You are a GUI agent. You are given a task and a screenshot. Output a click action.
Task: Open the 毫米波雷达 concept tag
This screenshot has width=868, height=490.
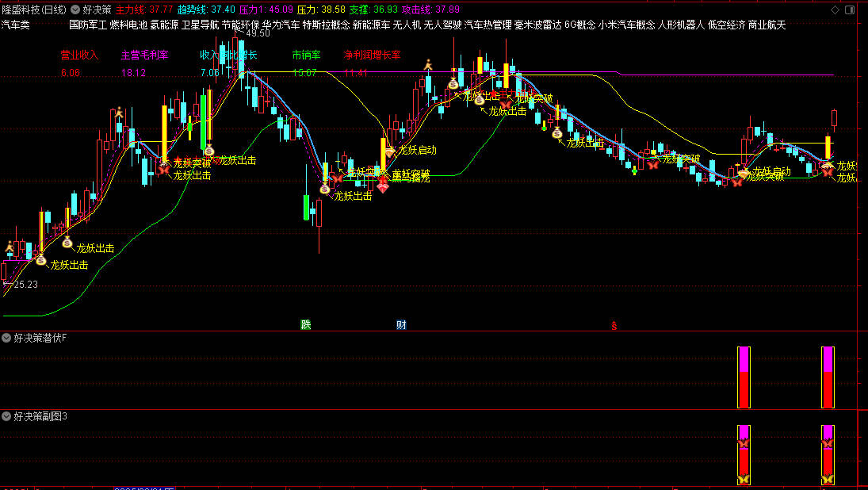(538, 25)
